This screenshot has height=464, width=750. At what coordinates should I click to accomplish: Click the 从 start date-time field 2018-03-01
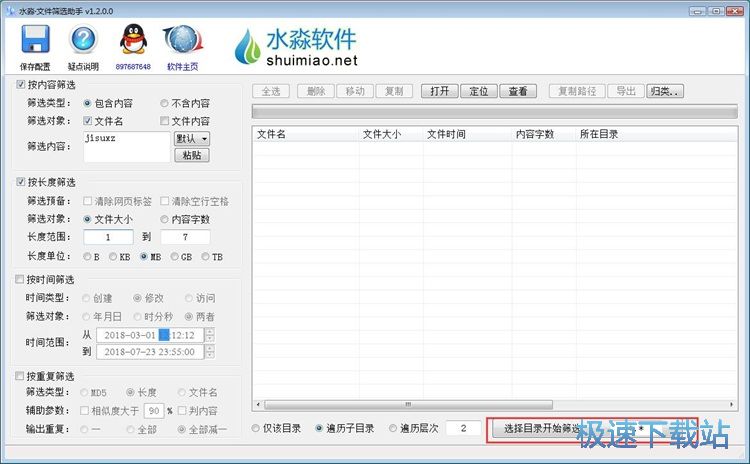click(x=150, y=335)
